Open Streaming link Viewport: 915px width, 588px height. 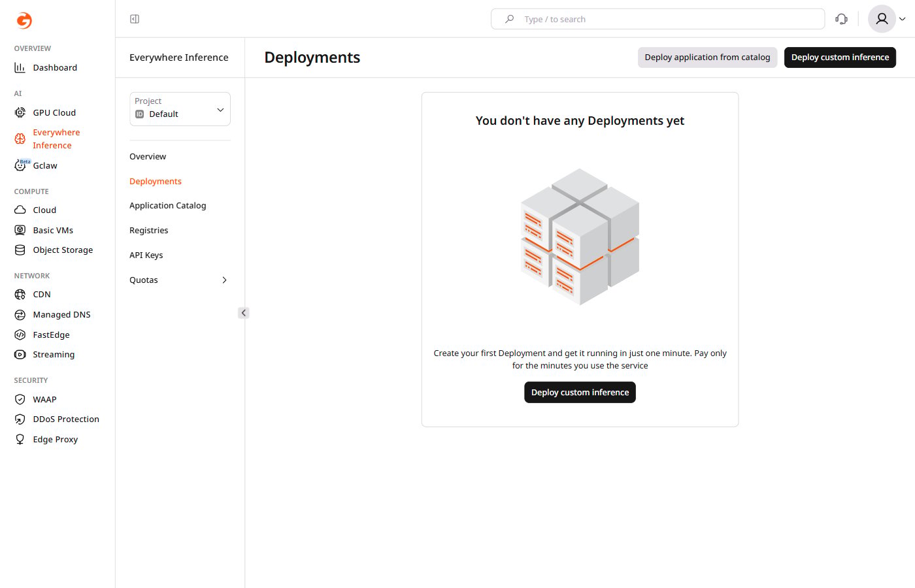(54, 354)
